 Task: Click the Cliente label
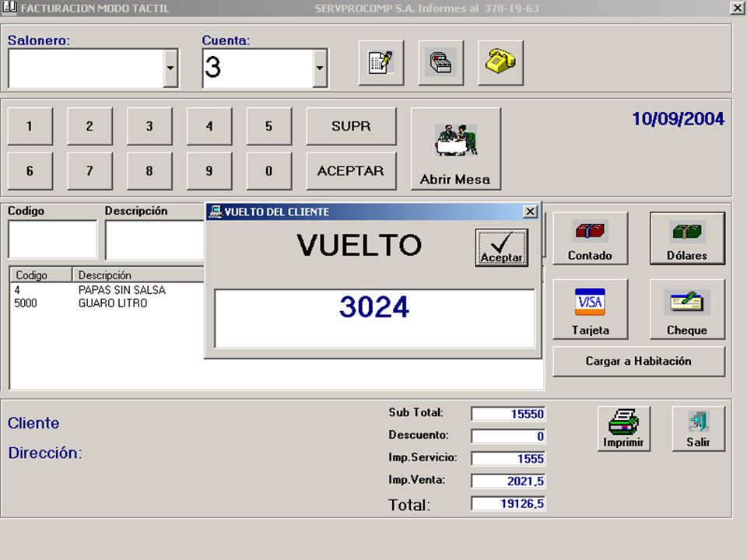point(33,423)
